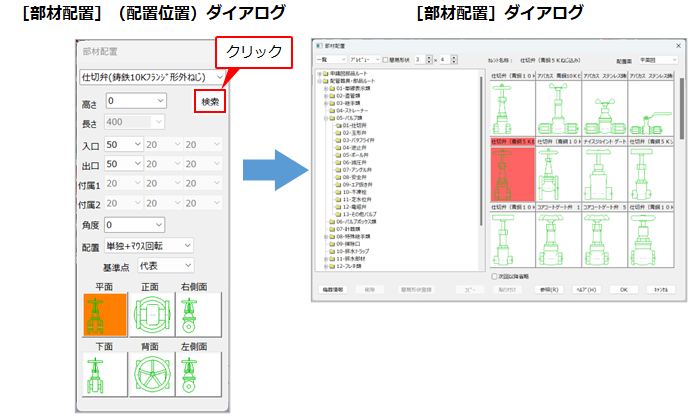Select the 平面 plan view valve icon

coord(105,312)
